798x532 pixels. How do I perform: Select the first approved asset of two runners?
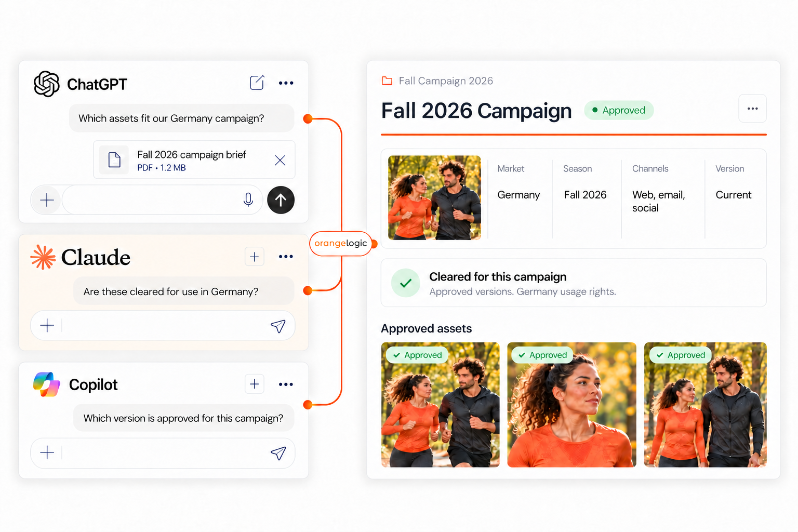click(x=441, y=405)
